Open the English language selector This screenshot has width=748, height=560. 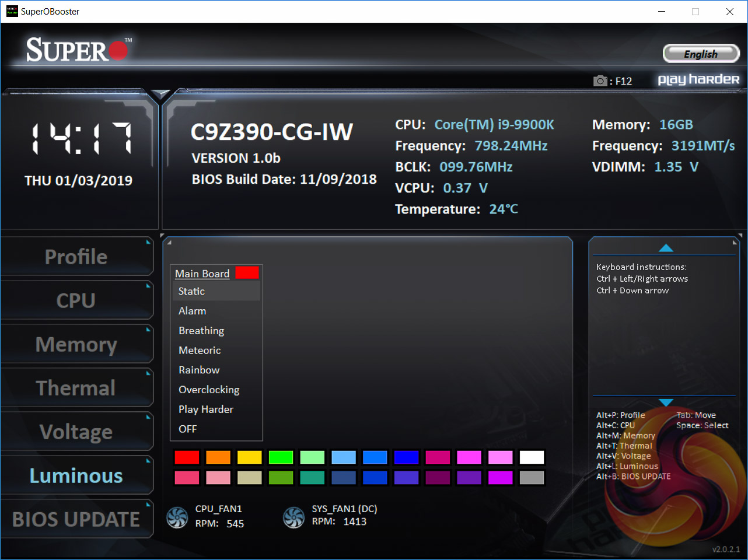[701, 54]
